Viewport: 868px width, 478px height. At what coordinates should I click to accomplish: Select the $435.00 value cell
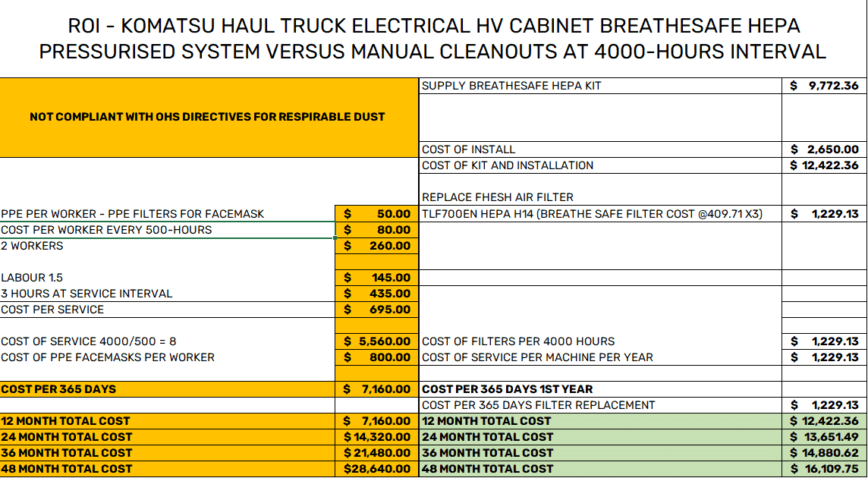[x=377, y=294]
